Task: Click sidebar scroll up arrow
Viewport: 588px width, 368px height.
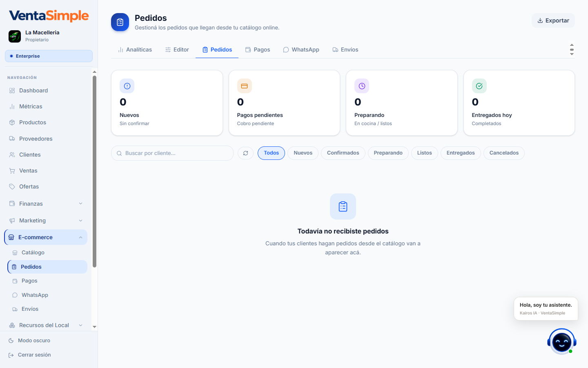Action: [94, 72]
